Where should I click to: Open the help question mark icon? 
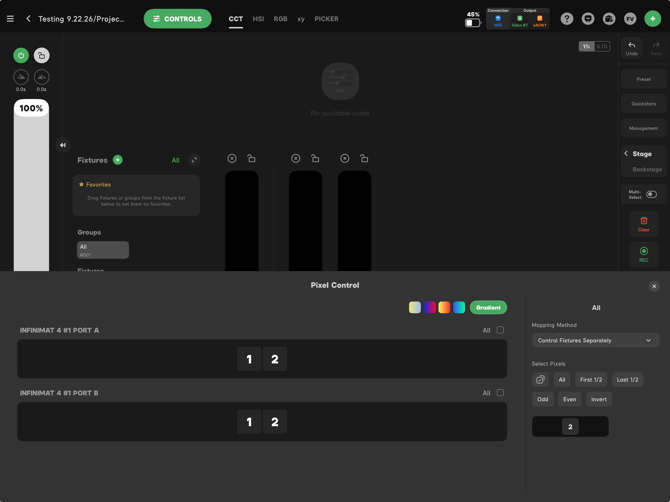coord(567,19)
